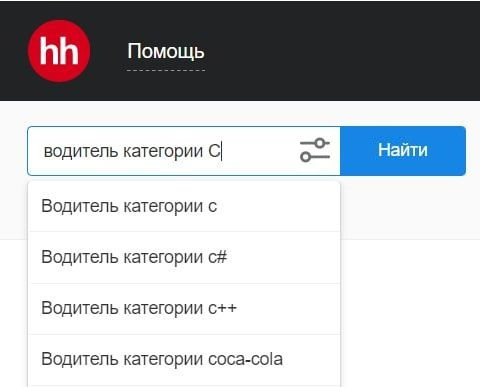Click the HeadHunter round logo
The height and width of the screenshot is (387, 480).
click(x=59, y=51)
